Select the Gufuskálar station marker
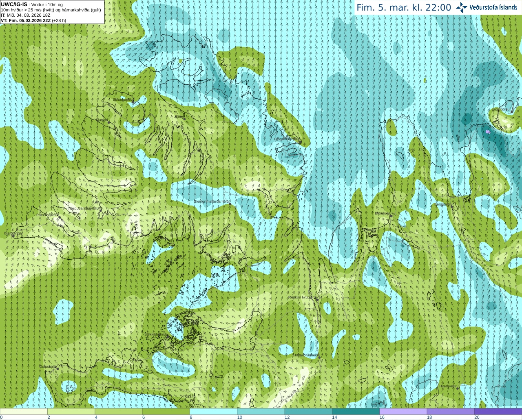The width and height of the screenshot is (522, 420). (x=58, y=369)
